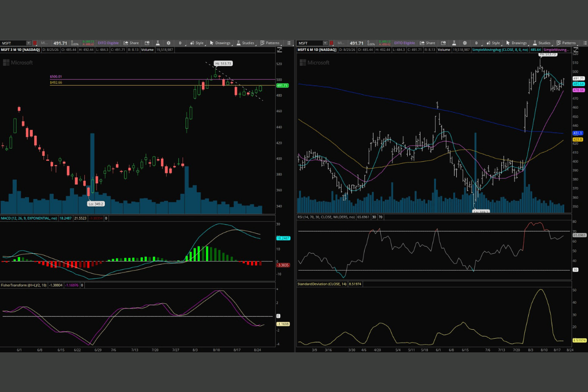Open the D timeframe selector in left chart
Screen dimensions: 588x392
(x=180, y=43)
